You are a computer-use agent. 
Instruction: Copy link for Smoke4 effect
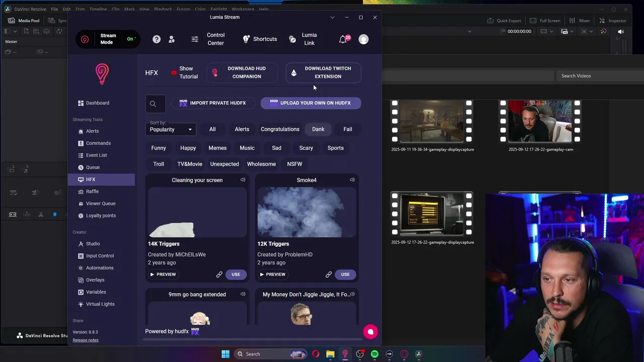coord(329,275)
